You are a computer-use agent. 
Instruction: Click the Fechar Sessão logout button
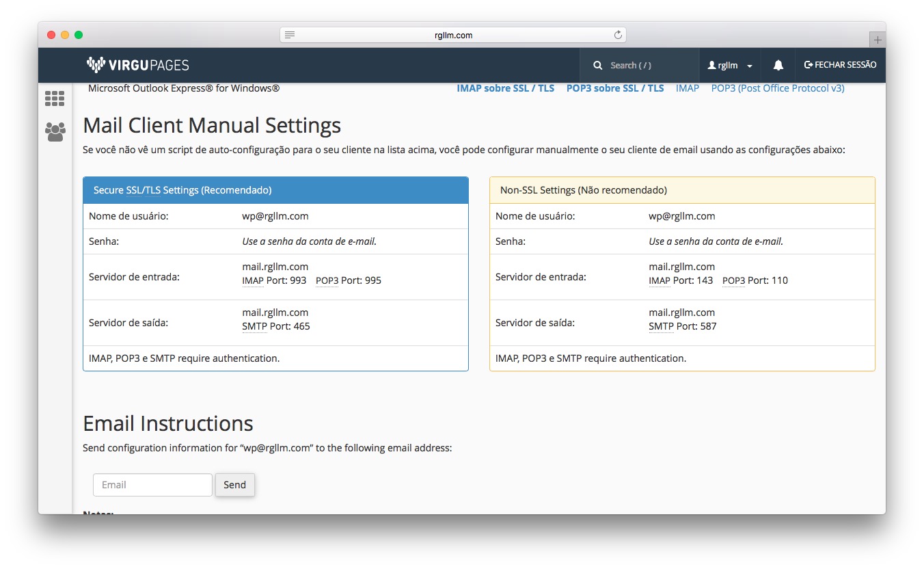tap(840, 65)
